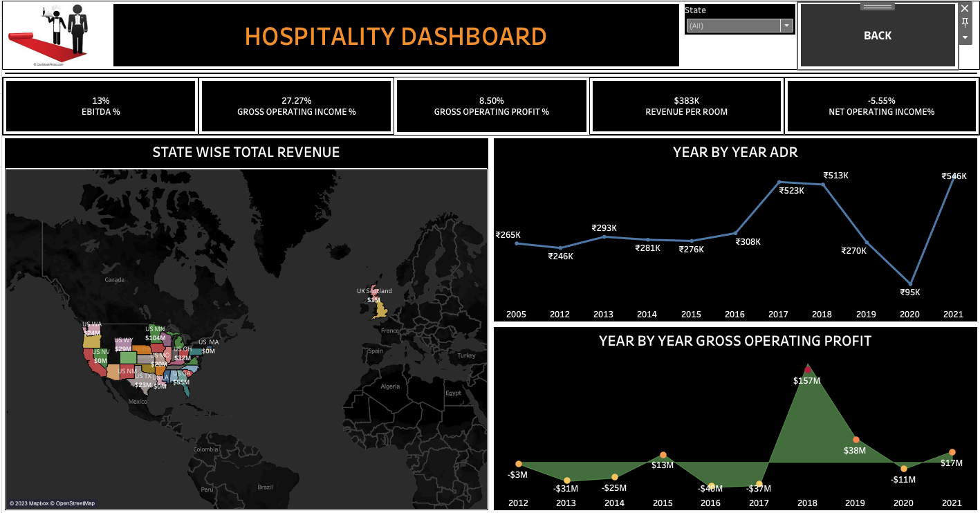Image resolution: width=980 pixels, height=513 pixels.
Task: Click the State (All) combo box field
Action: pos(733,26)
